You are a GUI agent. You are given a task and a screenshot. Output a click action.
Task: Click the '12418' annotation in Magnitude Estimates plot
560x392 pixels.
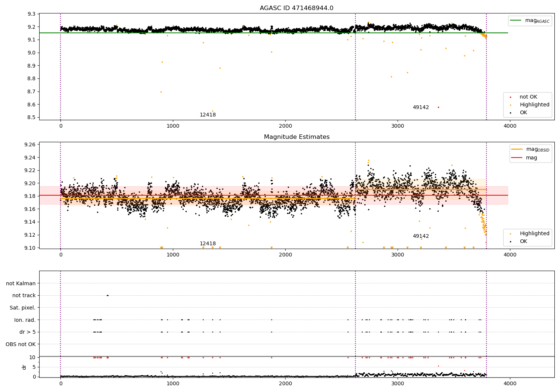208,244
